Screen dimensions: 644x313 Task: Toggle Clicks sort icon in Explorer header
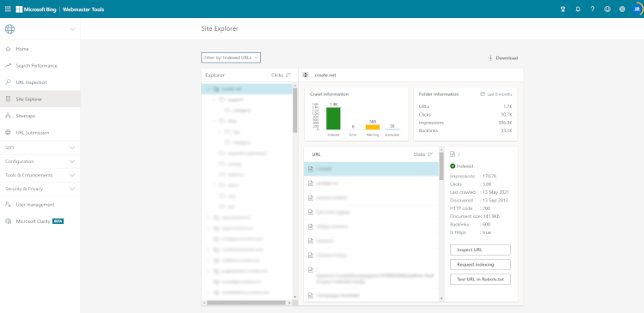(x=289, y=75)
